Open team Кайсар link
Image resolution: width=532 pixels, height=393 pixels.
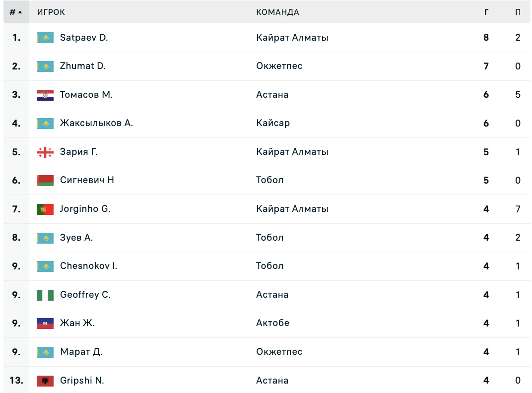click(273, 123)
